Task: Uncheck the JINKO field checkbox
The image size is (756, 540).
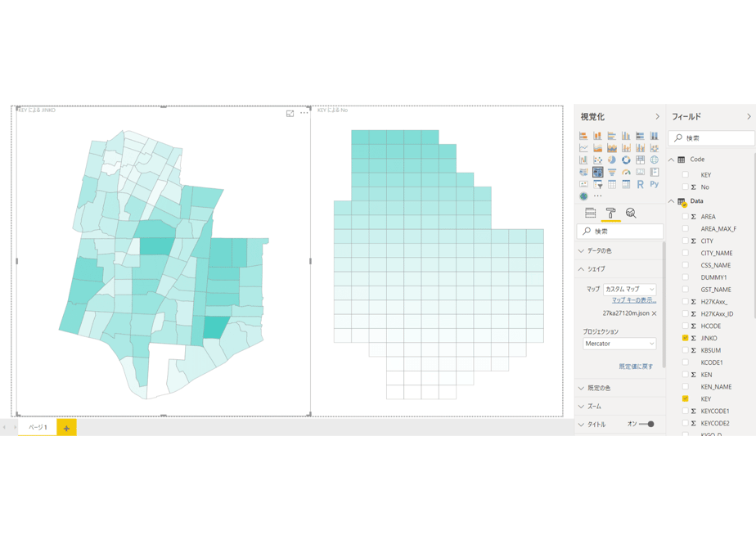Action: click(x=685, y=338)
